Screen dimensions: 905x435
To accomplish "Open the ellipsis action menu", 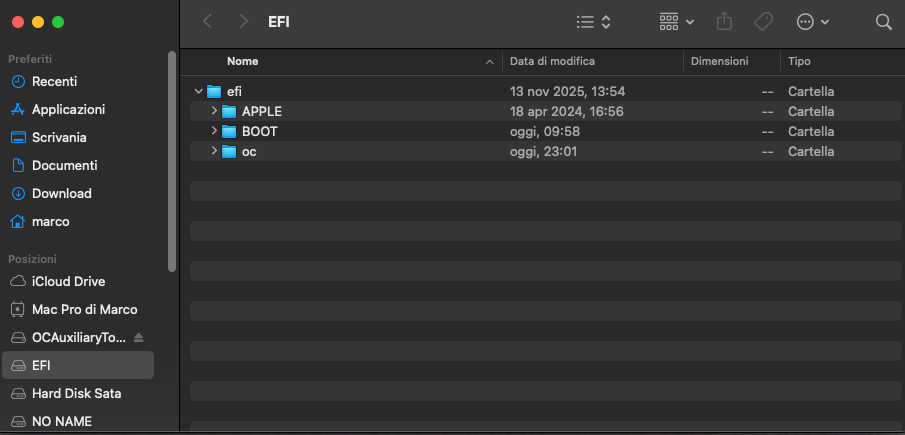I will pos(812,21).
